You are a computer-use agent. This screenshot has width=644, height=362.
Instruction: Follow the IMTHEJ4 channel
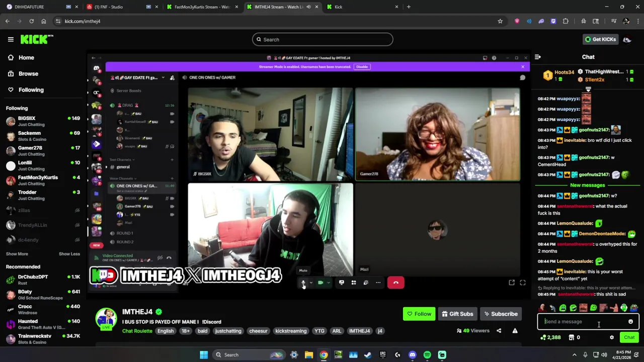pos(419,314)
